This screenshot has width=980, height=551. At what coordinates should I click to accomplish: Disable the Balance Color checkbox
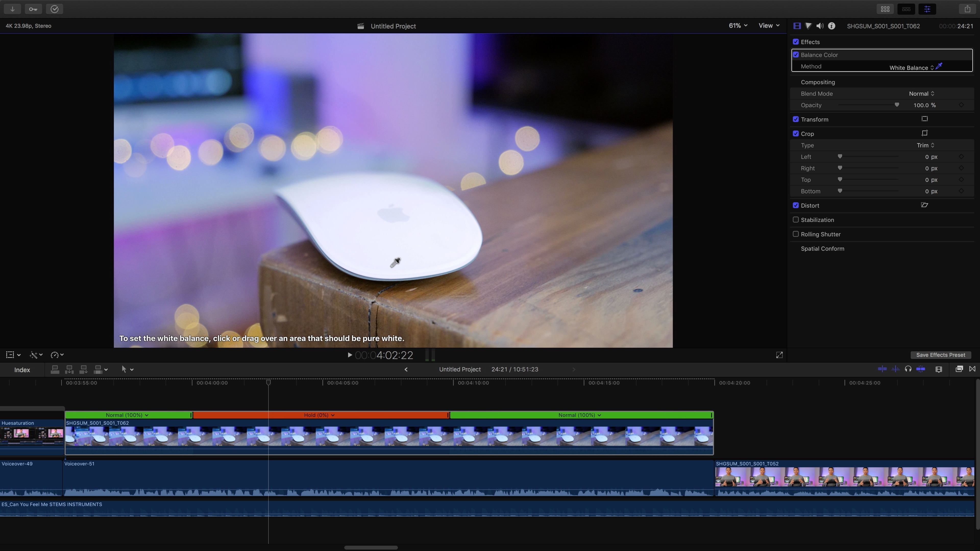click(795, 55)
